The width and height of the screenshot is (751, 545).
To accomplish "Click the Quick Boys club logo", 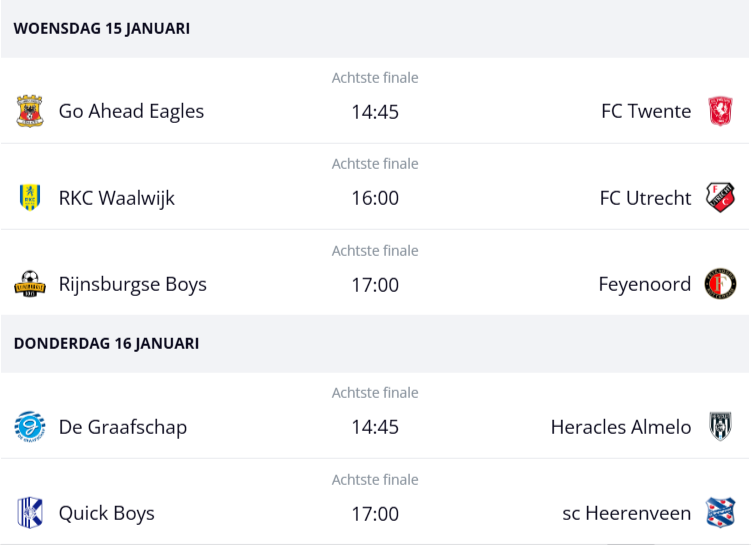I will (30, 513).
